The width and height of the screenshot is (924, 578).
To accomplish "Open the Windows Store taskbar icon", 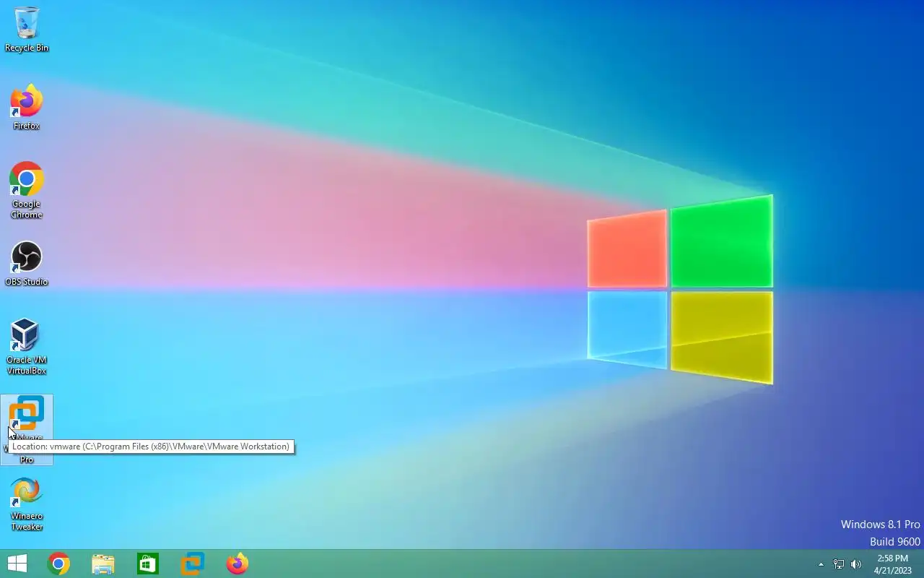I will [x=148, y=564].
